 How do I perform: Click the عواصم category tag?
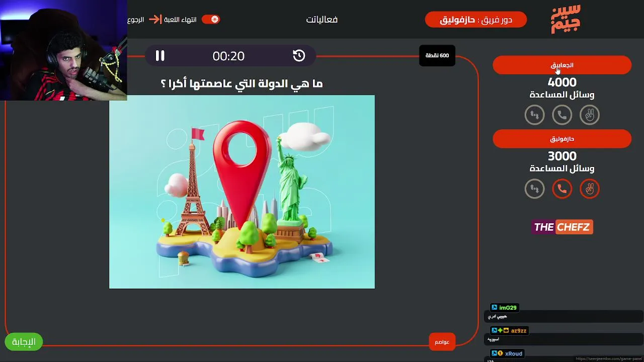coord(442,342)
